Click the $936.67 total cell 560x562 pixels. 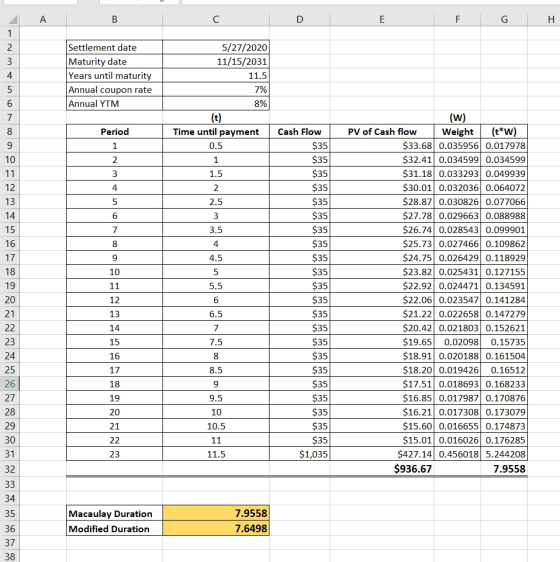(382, 469)
